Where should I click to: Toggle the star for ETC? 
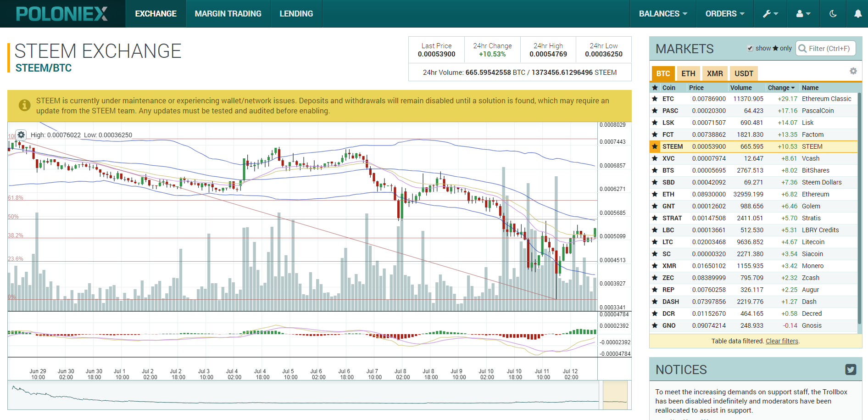(x=655, y=99)
